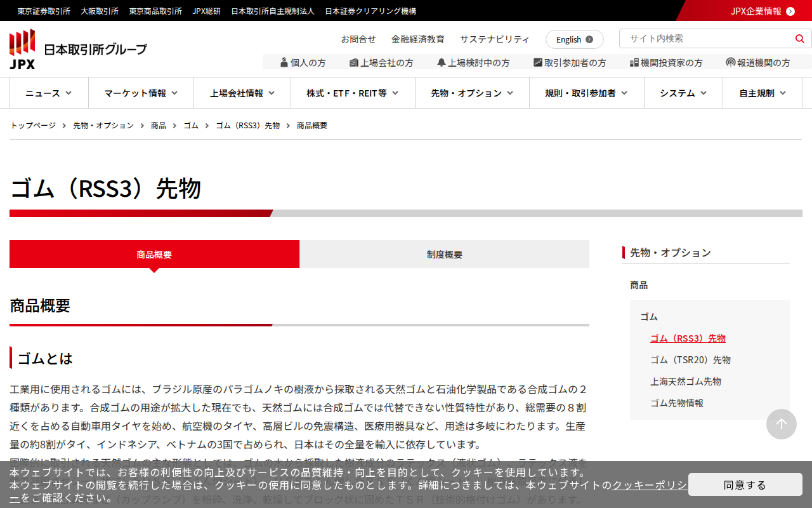Click the icon beside 機関投資家の方
The height and width of the screenshot is (508, 812).
(634, 62)
